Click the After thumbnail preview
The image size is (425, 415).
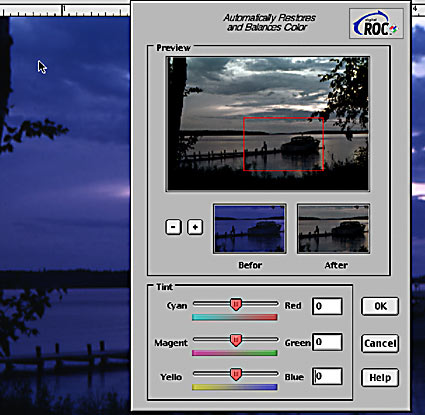(333, 229)
